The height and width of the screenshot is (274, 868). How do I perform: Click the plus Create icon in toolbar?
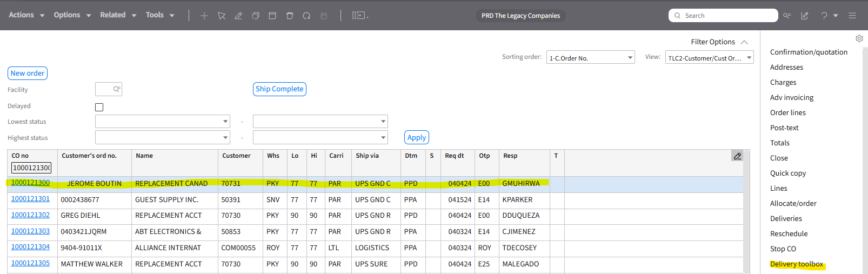point(204,16)
